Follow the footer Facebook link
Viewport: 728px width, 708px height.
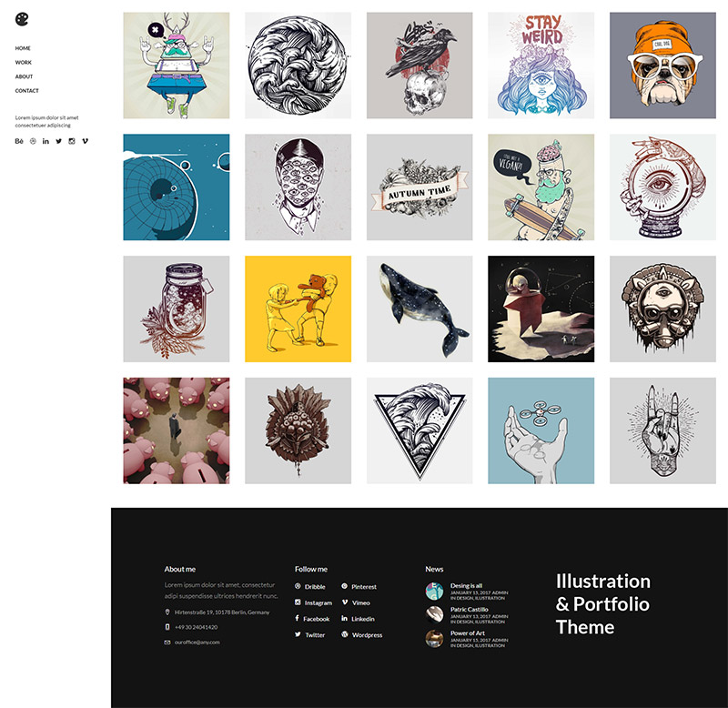pyautogui.click(x=312, y=619)
